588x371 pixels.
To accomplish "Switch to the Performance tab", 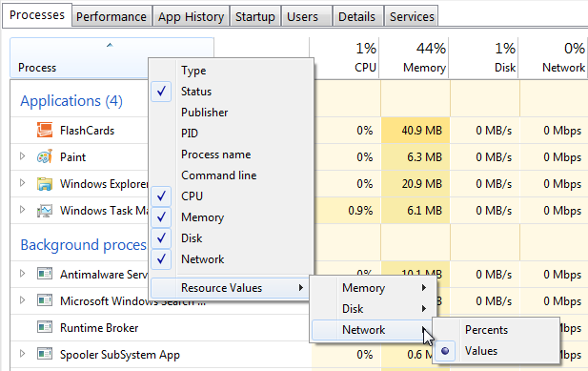I will point(112,16).
